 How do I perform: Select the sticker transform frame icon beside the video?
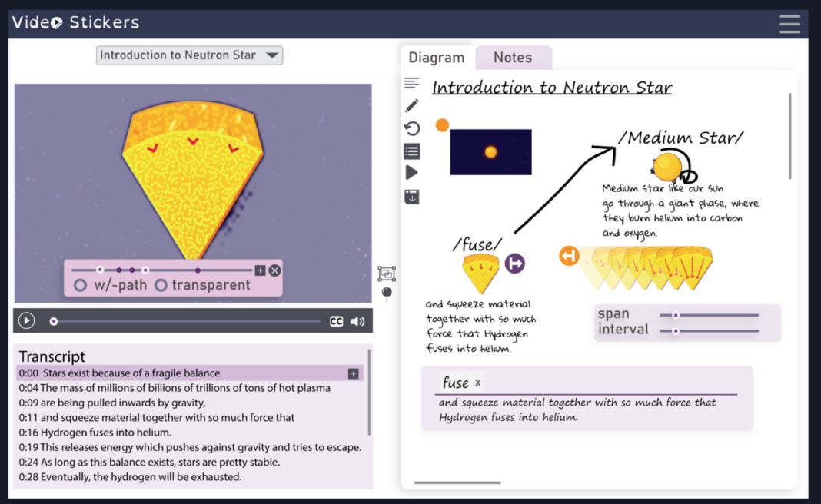tap(386, 274)
